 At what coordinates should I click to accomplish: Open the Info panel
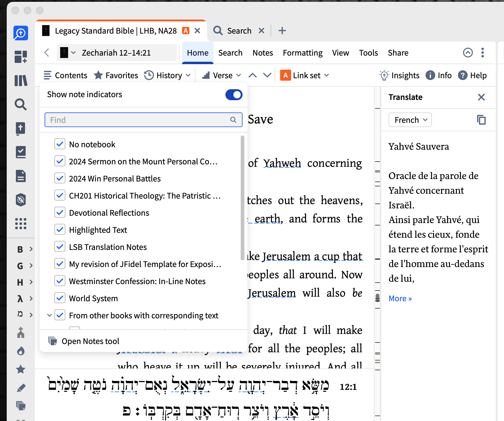tap(438, 75)
